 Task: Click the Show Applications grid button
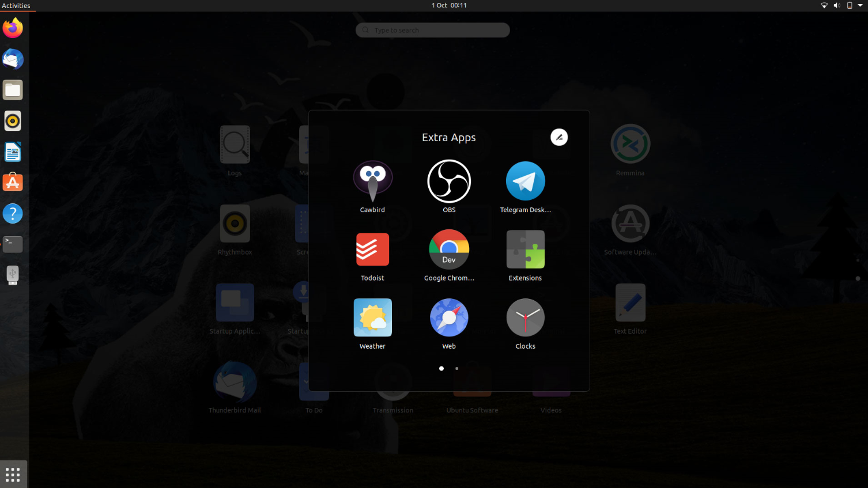point(13,475)
